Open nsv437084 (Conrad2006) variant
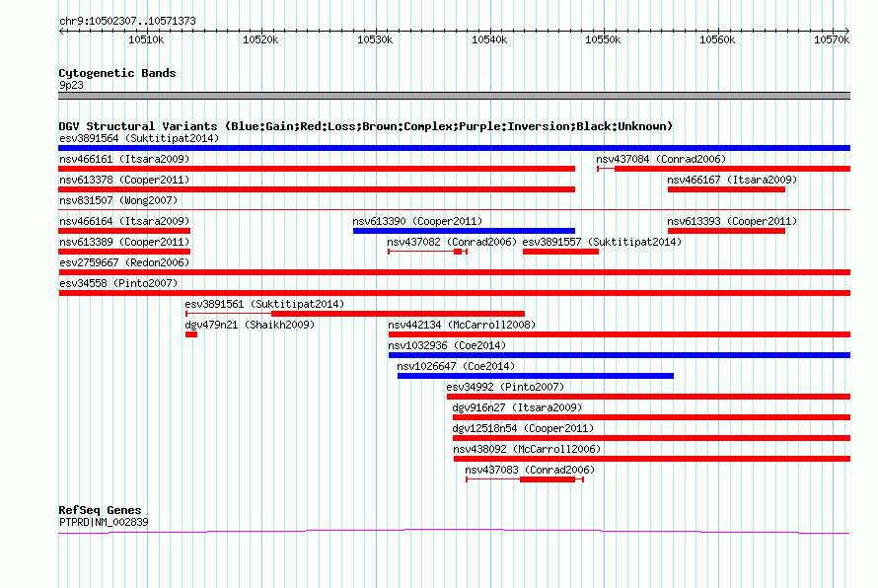878x588 pixels. click(x=661, y=159)
